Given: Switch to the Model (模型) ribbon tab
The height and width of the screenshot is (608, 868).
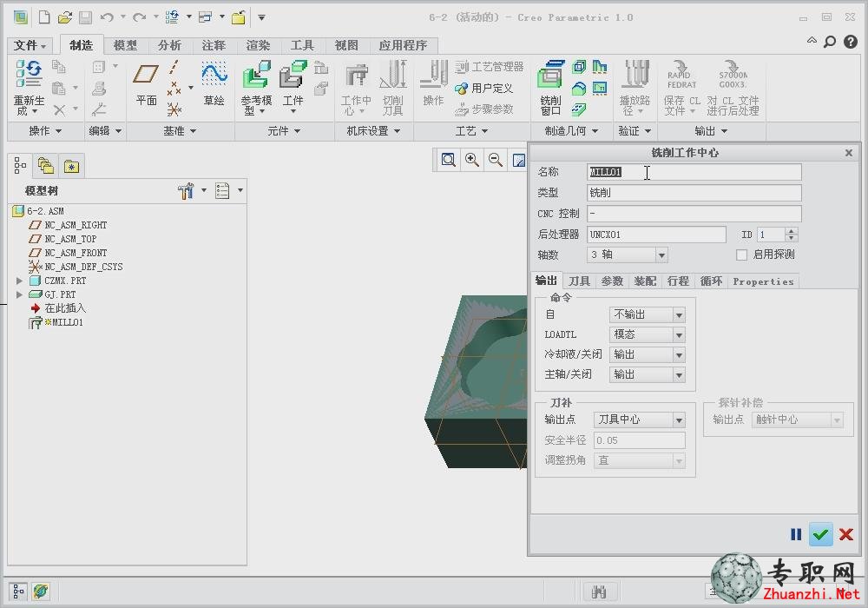Looking at the screenshot, I should click(x=125, y=45).
